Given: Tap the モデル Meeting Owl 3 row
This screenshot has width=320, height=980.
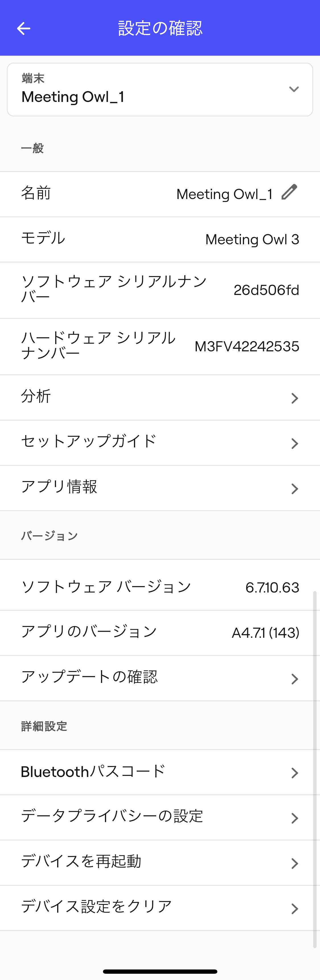Looking at the screenshot, I should coord(160,239).
